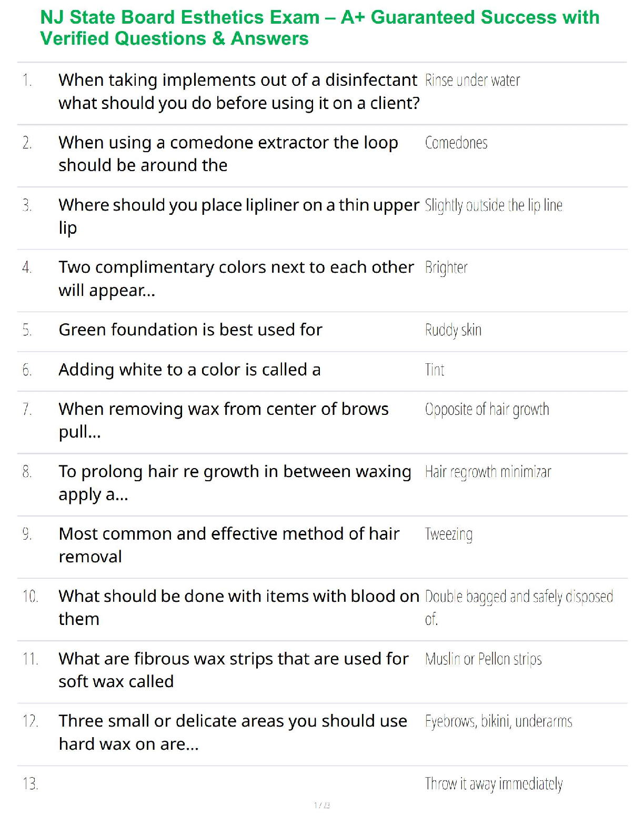
Task: Select the answer "Ruddy skin"
Action: 452,330
